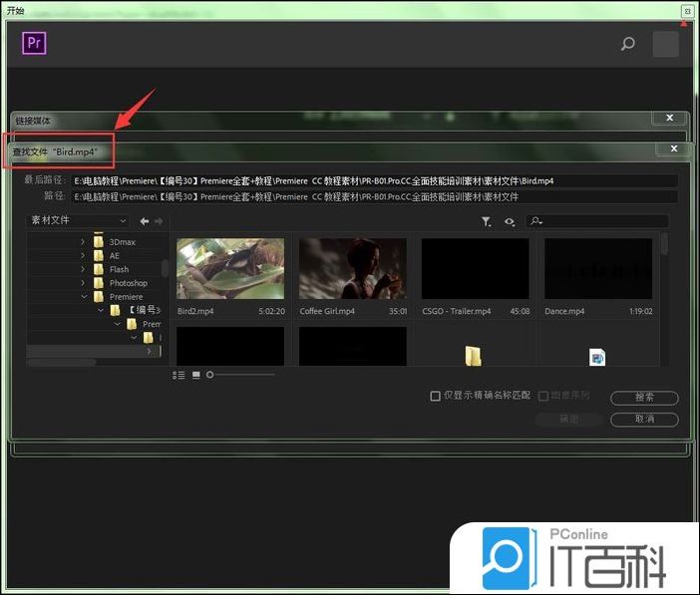Select the AE folder in tree

[114, 255]
